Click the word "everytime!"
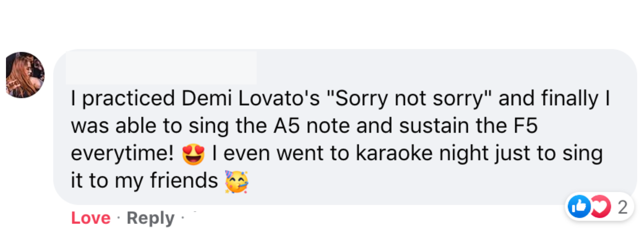Image resolution: width=644 pixels, height=245 pixels. tap(122, 153)
